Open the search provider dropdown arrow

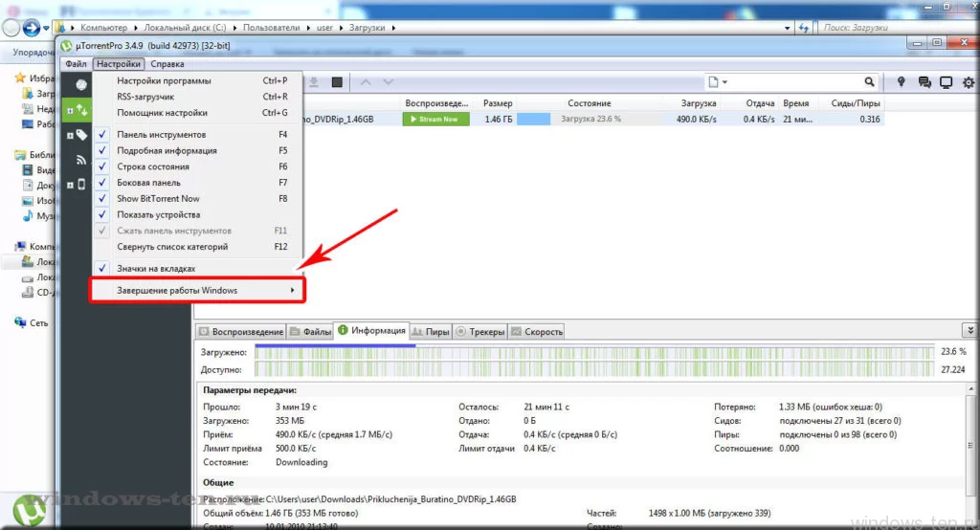point(725,82)
